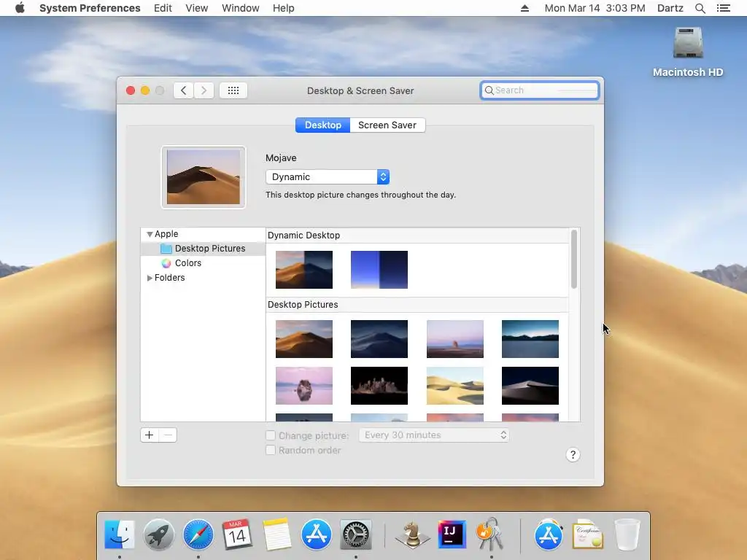The width and height of the screenshot is (747, 560).
Task: Choose the Mojave dynamic desktop thumbnail
Action: pos(304,270)
